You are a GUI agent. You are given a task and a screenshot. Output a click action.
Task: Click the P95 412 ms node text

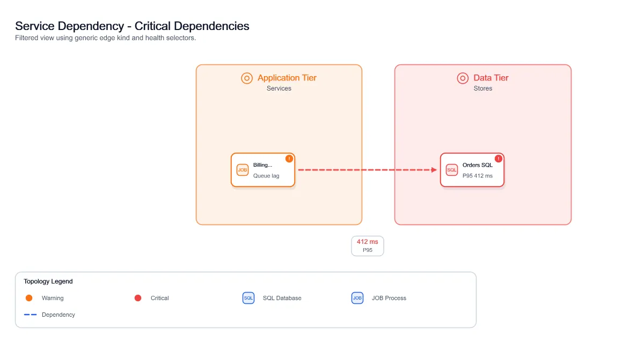tap(478, 176)
